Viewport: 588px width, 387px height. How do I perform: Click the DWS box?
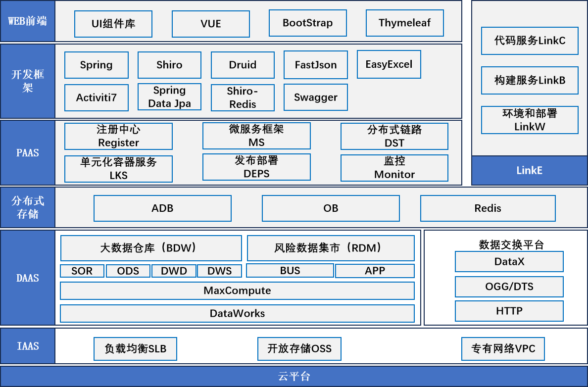pyautogui.click(x=219, y=271)
